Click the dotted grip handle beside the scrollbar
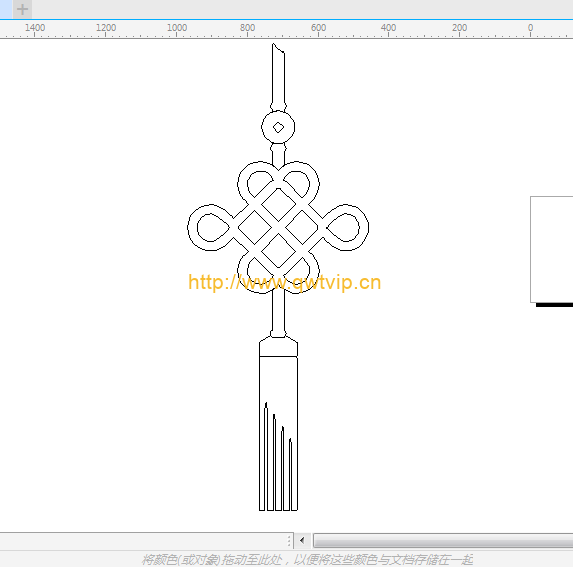573x567 pixels. coord(289,540)
